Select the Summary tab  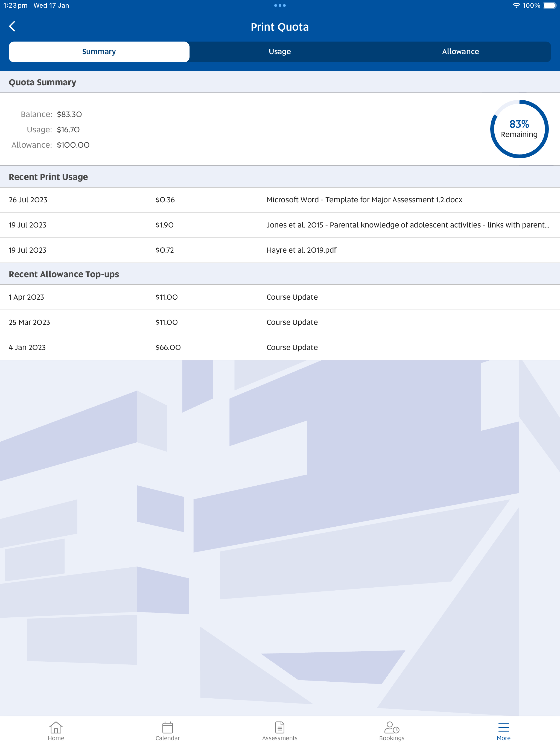[99, 52]
